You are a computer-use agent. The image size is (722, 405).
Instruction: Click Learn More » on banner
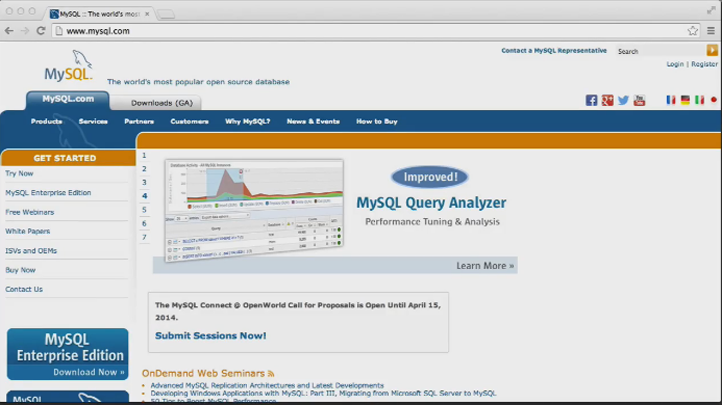click(x=485, y=266)
